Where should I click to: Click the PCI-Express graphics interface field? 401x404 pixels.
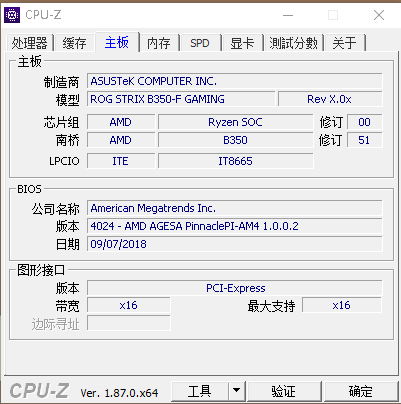pyautogui.click(x=235, y=288)
